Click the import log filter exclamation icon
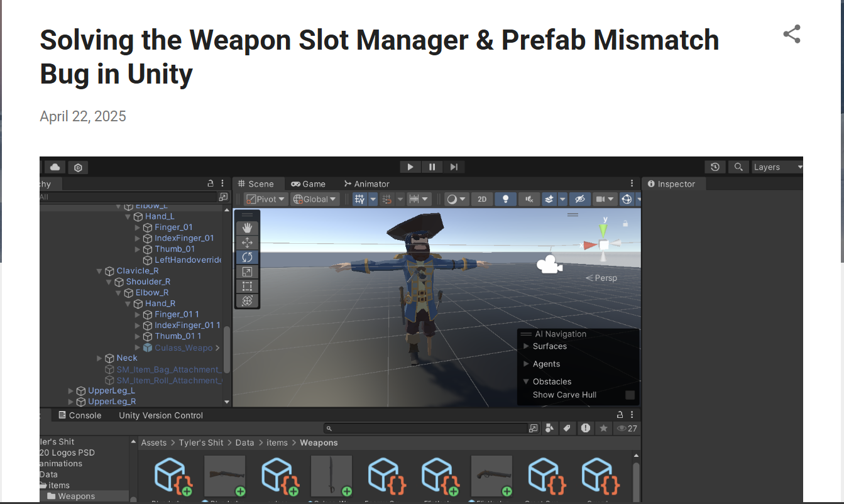The height and width of the screenshot is (504, 844). 586,428
